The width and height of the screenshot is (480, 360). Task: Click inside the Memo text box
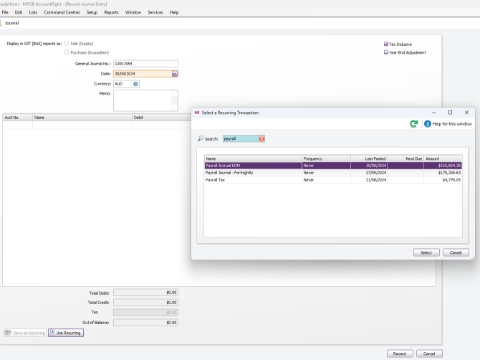142,100
